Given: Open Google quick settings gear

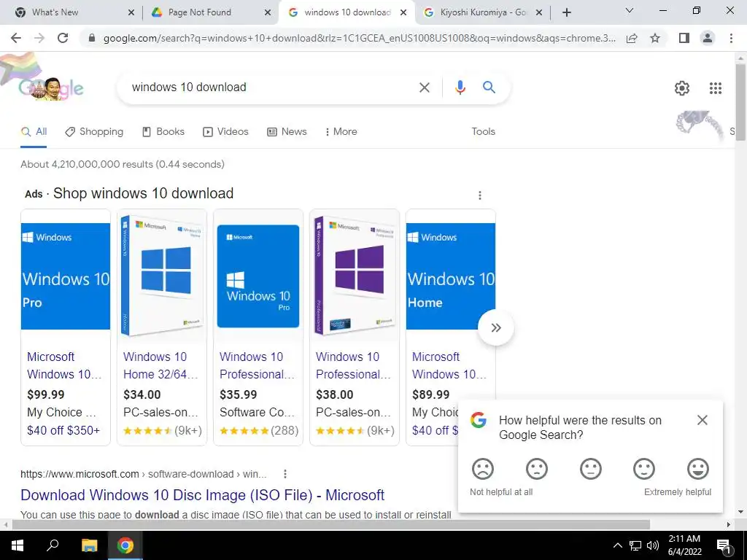Looking at the screenshot, I should click(x=682, y=88).
